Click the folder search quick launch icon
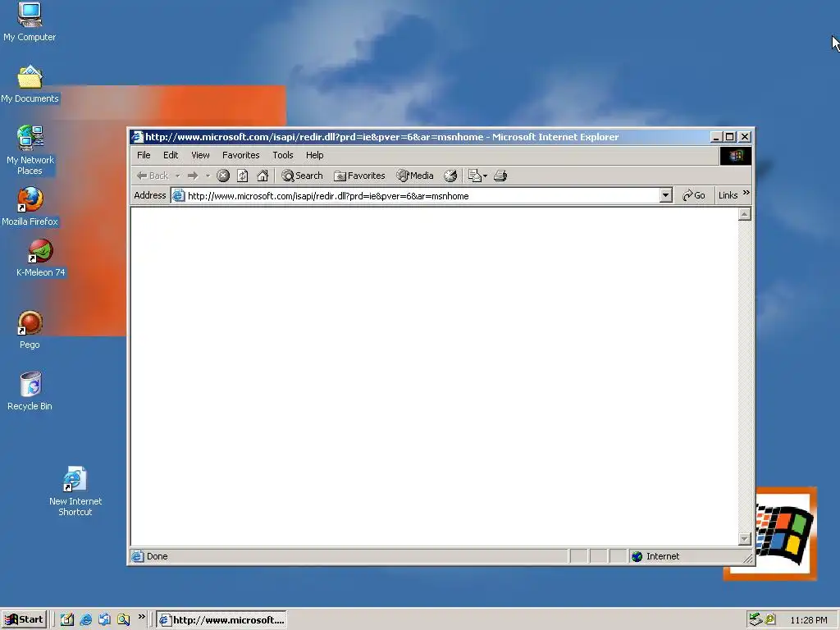The height and width of the screenshot is (630, 840). coord(124,620)
